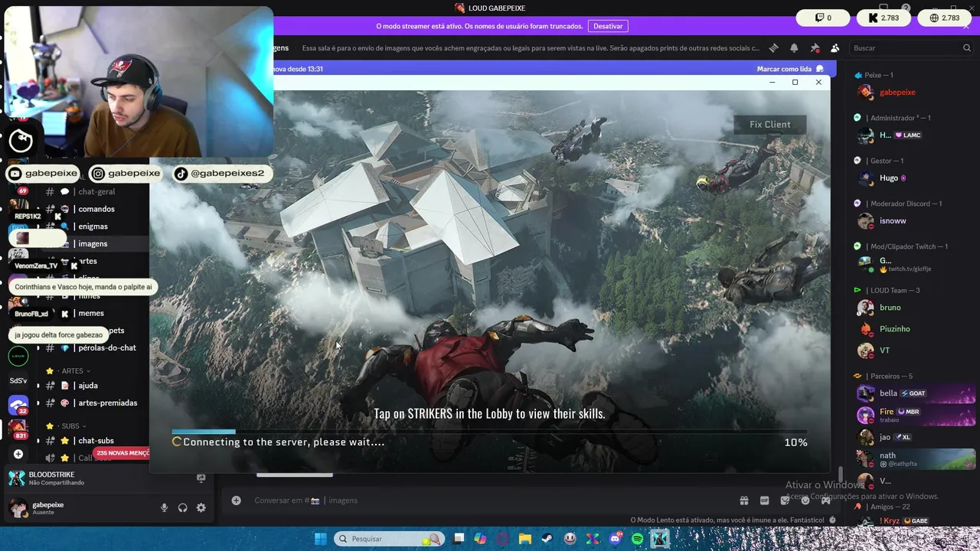
Task: Collapse the ARTES channel category
Action: coord(72,371)
